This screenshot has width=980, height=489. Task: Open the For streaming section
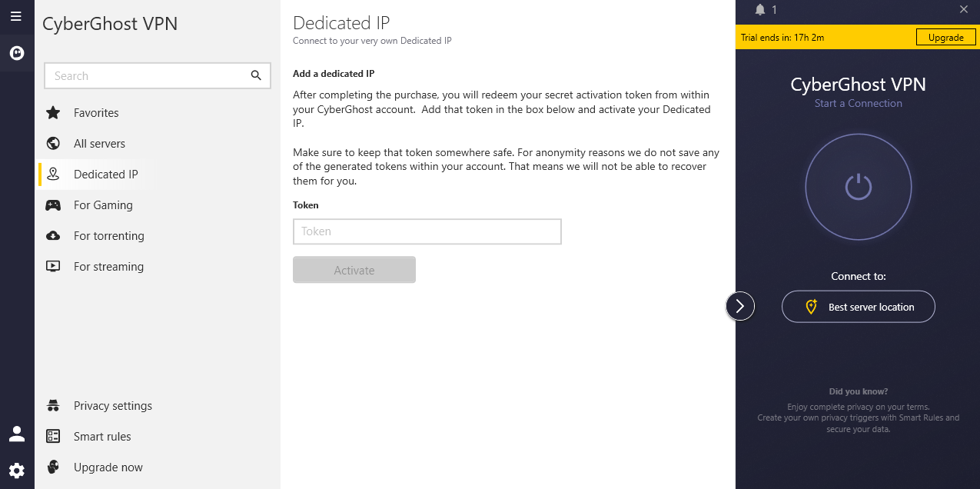pos(108,267)
